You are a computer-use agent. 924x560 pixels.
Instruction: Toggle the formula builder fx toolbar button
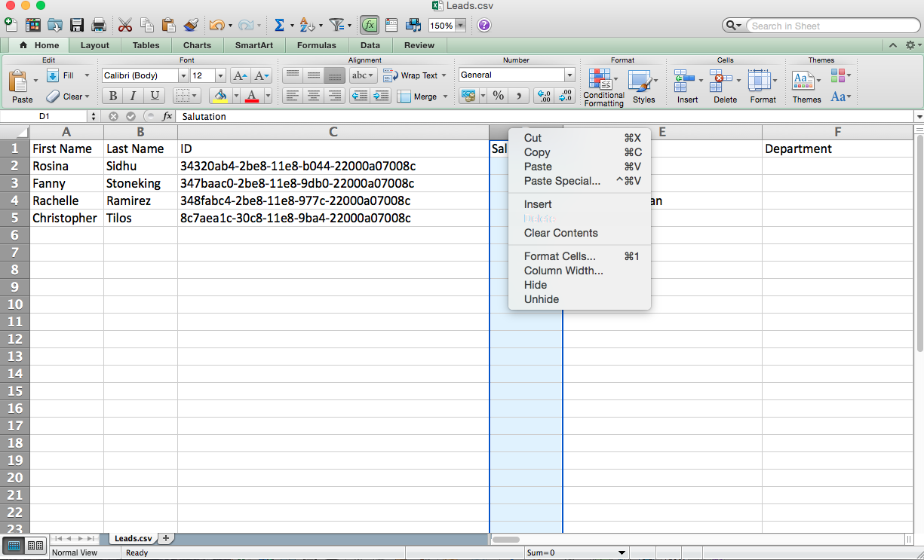point(369,25)
